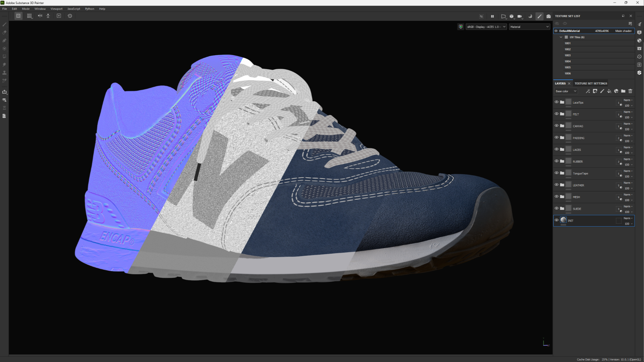Image resolution: width=644 pixels, height=362 pixels.
Task: Open the Material viewport mode dropdown
Action: 530,27
